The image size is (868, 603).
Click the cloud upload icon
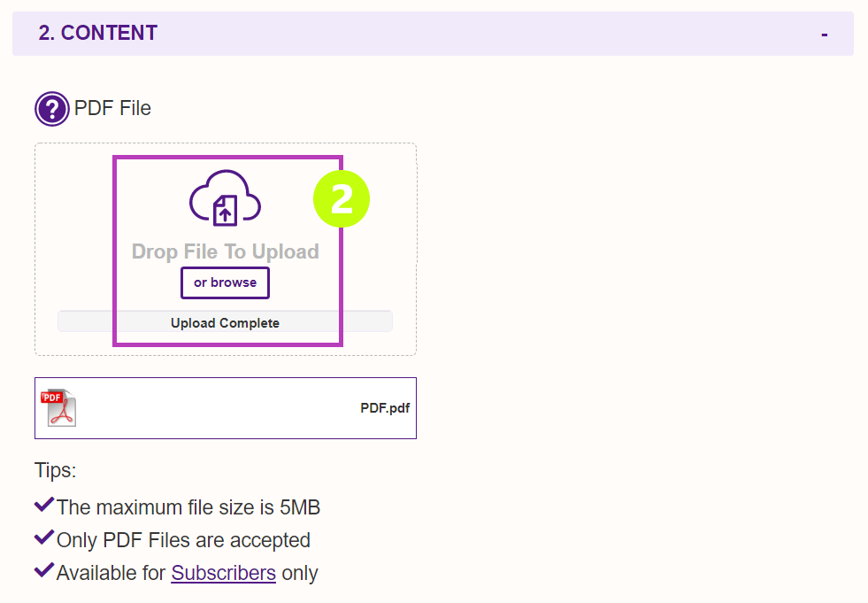coord(225,197)
